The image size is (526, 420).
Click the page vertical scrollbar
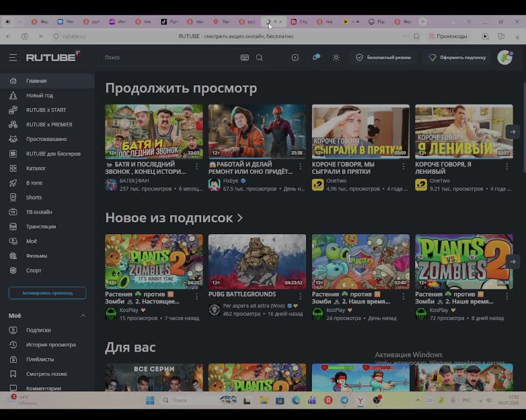[x=523, y=127]
